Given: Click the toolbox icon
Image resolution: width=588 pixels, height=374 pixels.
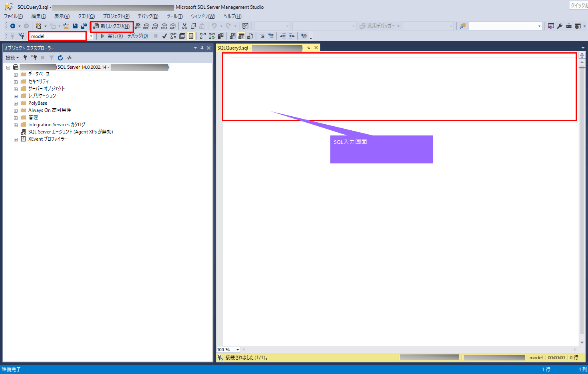Looking at the screenshot, I should 568,26.
